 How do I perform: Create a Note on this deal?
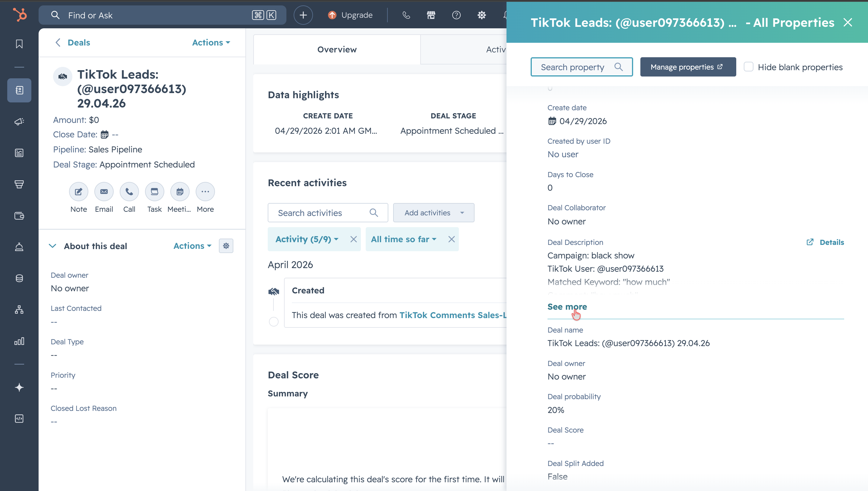click(x=79, y=192)
